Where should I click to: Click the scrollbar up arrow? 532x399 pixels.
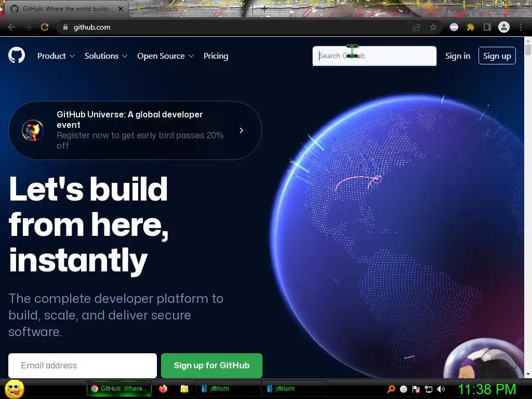pos(528,41)
